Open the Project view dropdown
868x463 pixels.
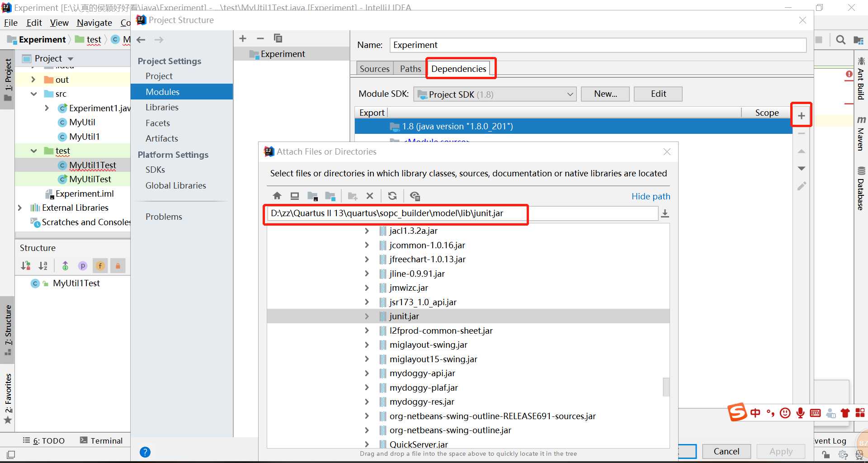(71, 59)
